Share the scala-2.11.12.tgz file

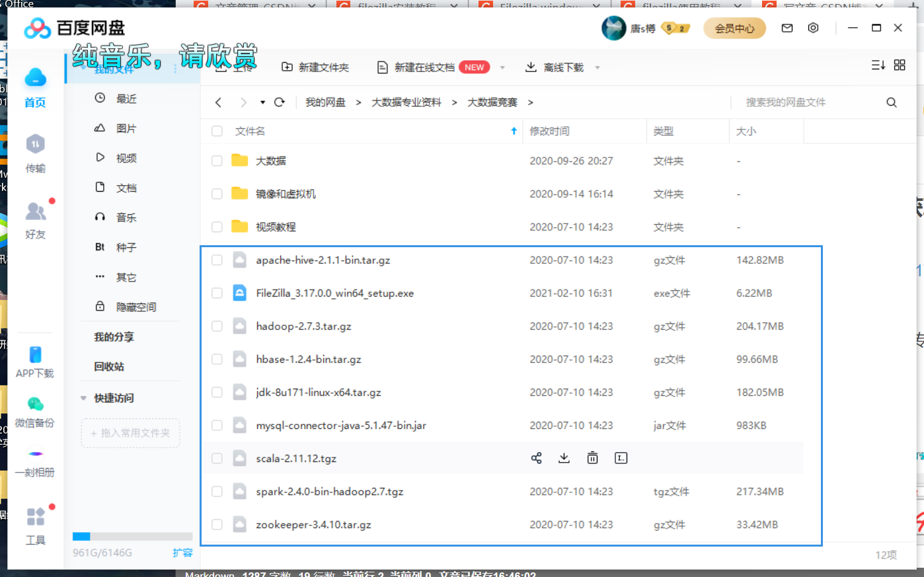pyautogui.click(x=536, y=458)
